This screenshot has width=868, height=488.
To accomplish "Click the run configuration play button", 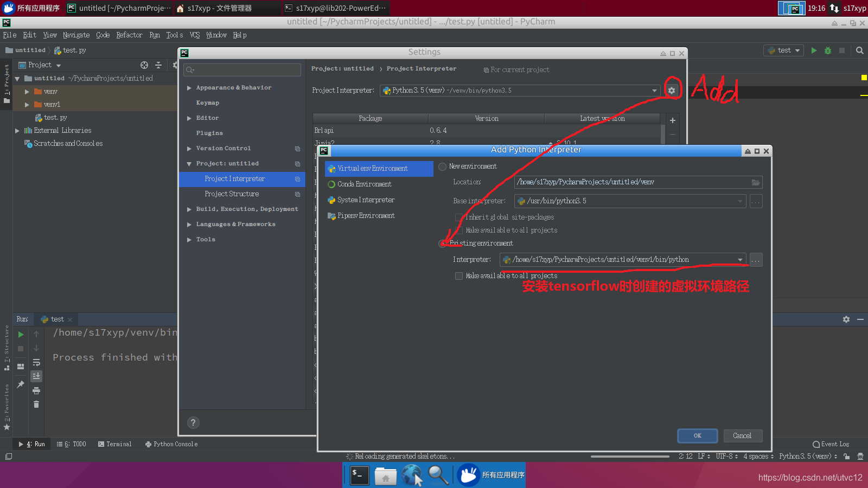I will click(x=814, y=50).
